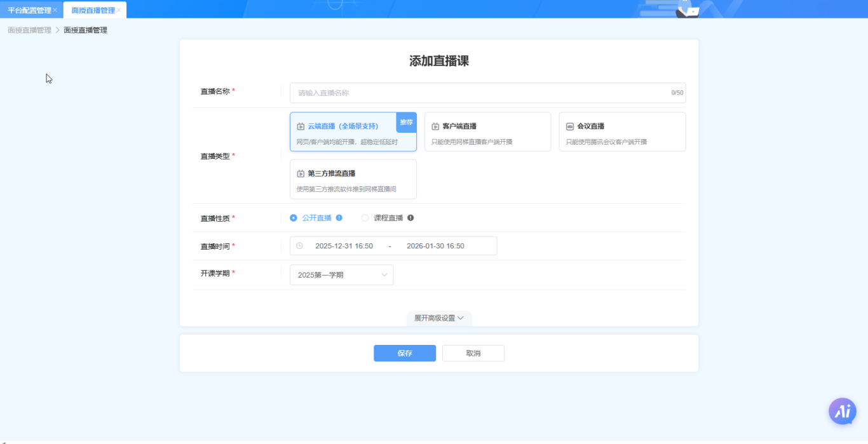Click the 保存 save button

point(405,353)
